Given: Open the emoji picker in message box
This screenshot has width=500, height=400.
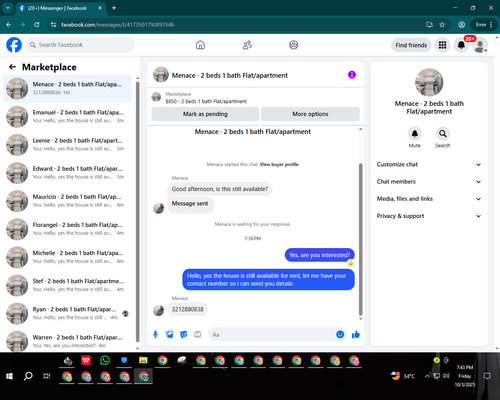Looking at the screenshot, I should (340, 334).
